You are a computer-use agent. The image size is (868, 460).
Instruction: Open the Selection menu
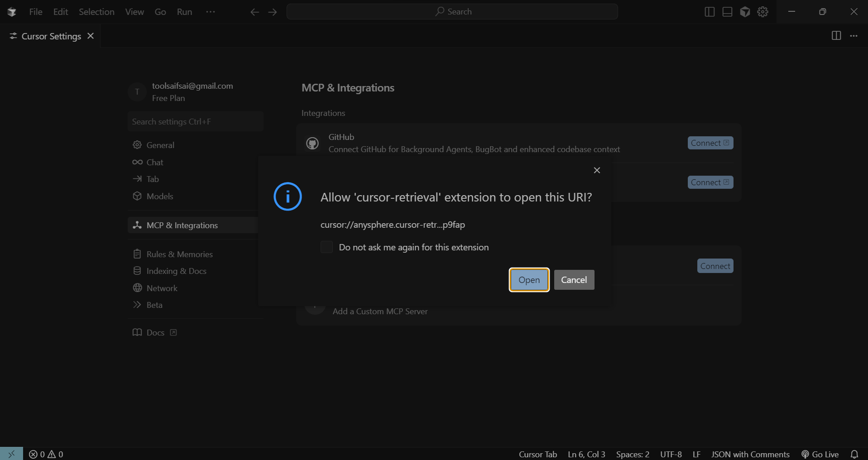pos(96,12)
